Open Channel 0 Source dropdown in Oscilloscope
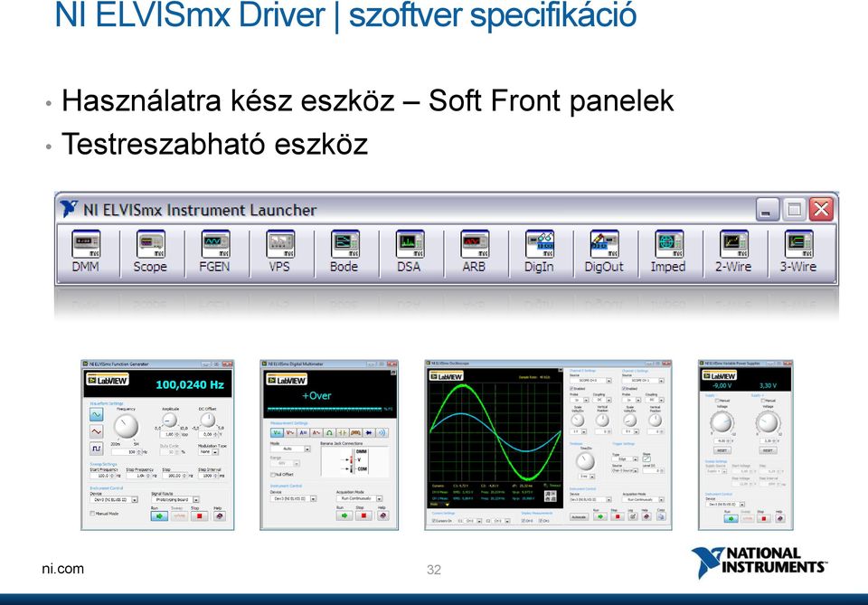 [x=590, y=380]
